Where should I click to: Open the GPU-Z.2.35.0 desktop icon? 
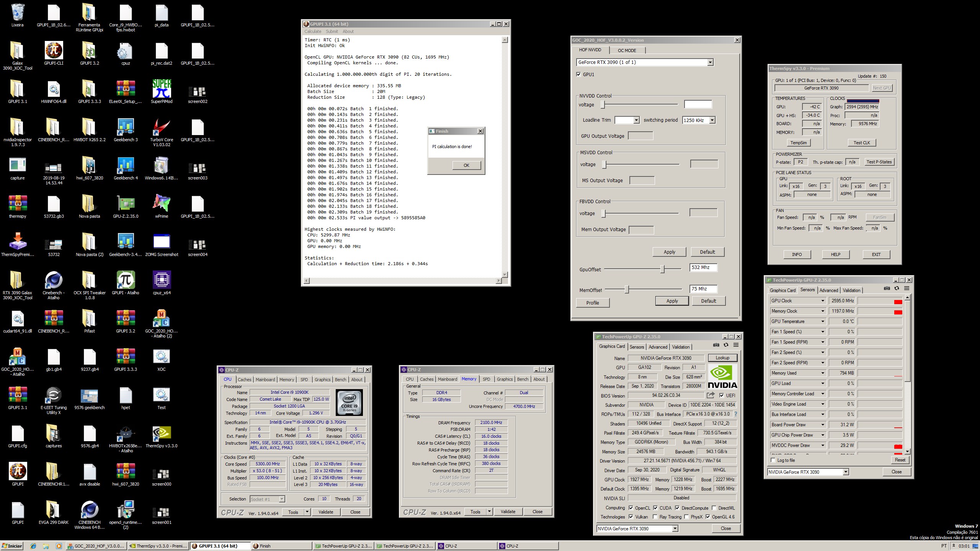(126, 207)
